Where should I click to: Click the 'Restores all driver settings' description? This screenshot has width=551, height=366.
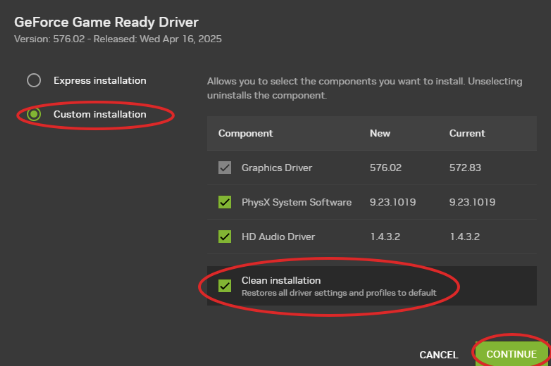339,293
